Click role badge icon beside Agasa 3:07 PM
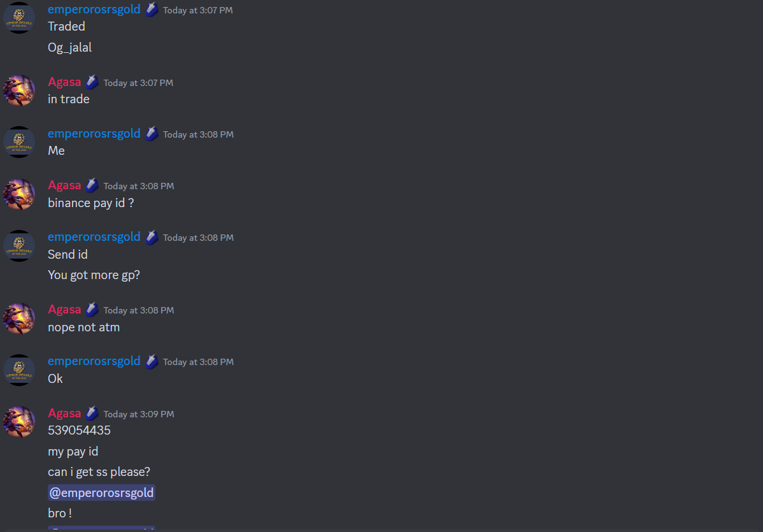The height and width of the screenshot is (532, 763). (x=92, y=82)
